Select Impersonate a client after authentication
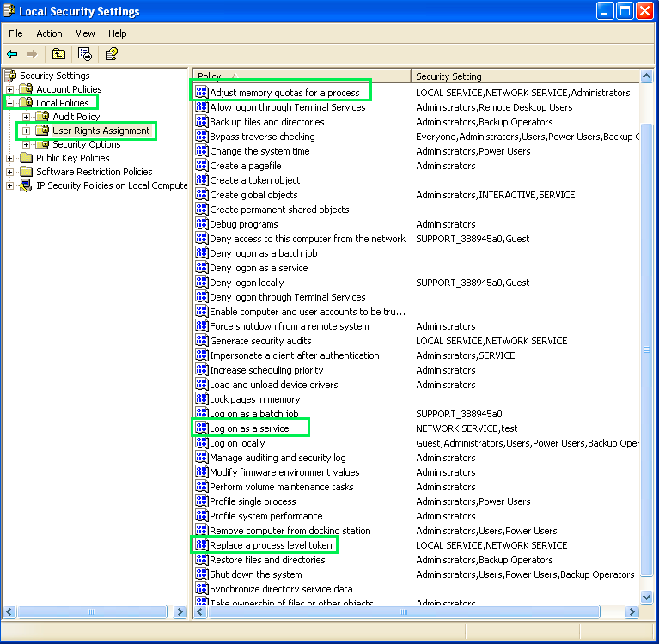 [x=294, y=355]
